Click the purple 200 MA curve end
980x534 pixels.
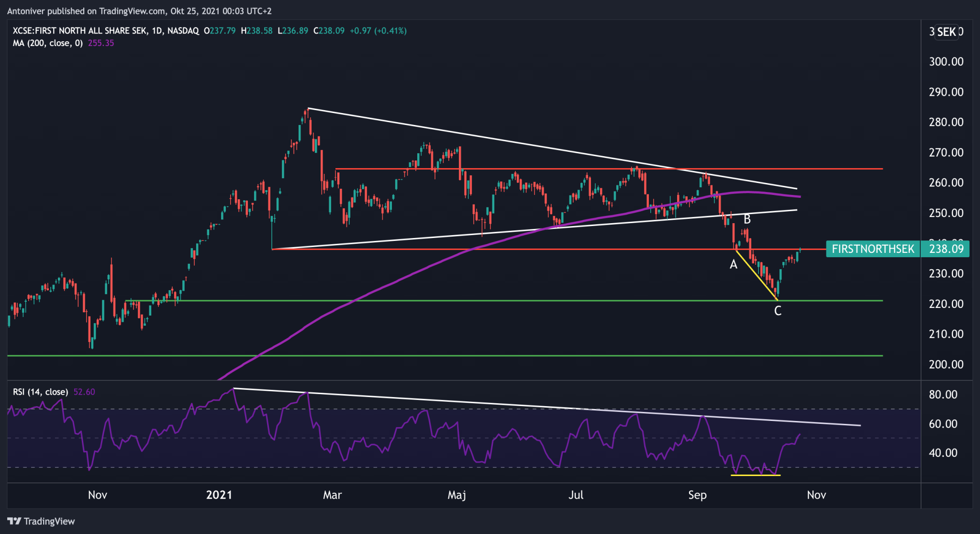[798, 196]
